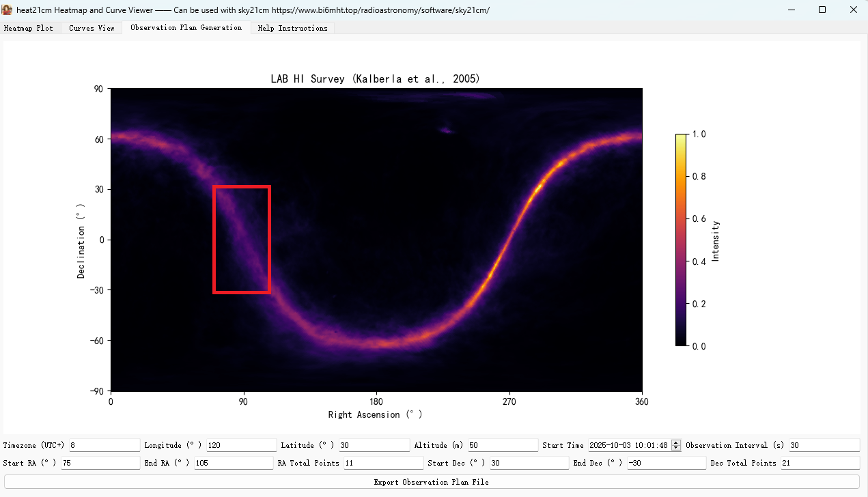Open the Help Instructions tab
This screenshot has width=868, height=497.
(292, 28)
